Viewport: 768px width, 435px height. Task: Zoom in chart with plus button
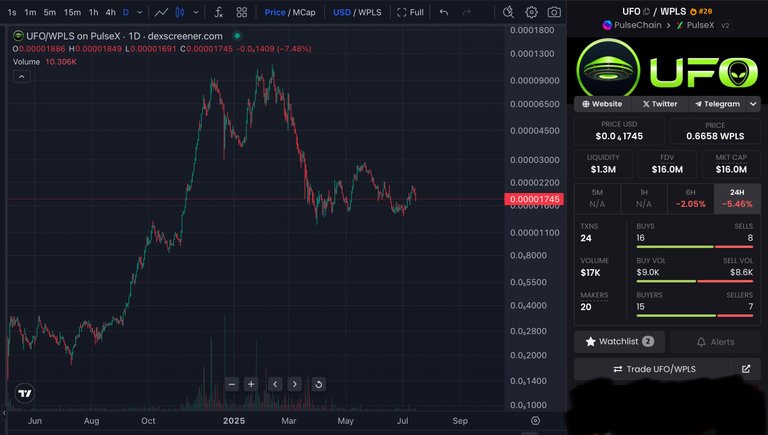(x=251, y=385)
